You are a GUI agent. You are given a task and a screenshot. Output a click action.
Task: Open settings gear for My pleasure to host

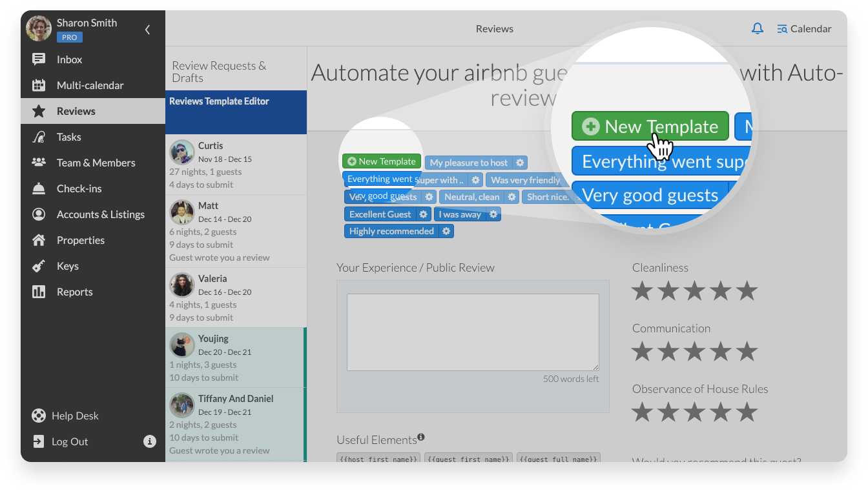pos(520,163)
